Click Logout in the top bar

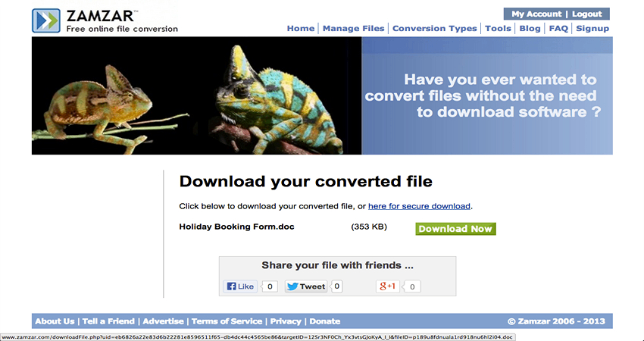(587, 14)
